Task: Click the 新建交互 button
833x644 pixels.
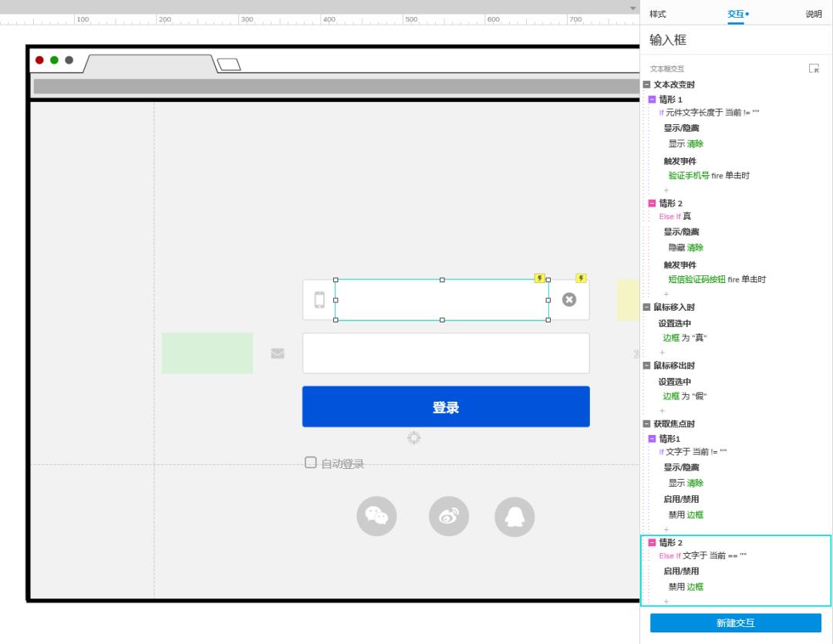Action: pyautogui.click(x=735, y=622)
